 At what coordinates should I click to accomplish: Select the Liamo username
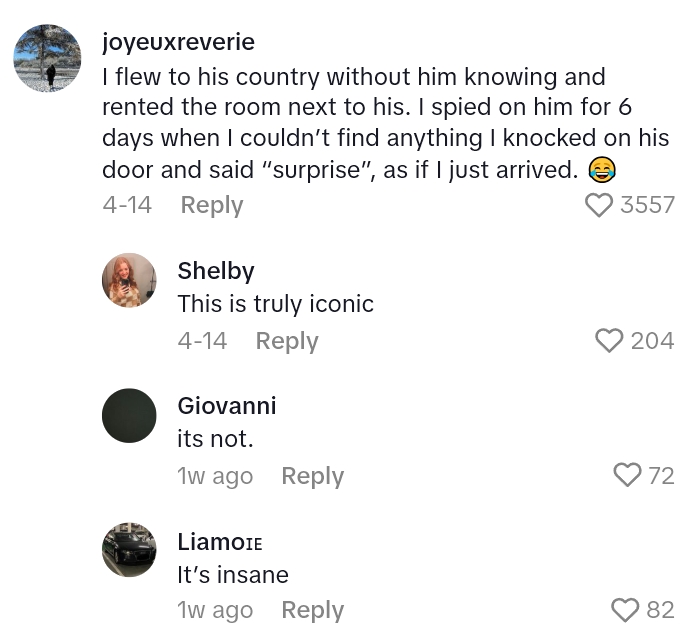point(220,541)
